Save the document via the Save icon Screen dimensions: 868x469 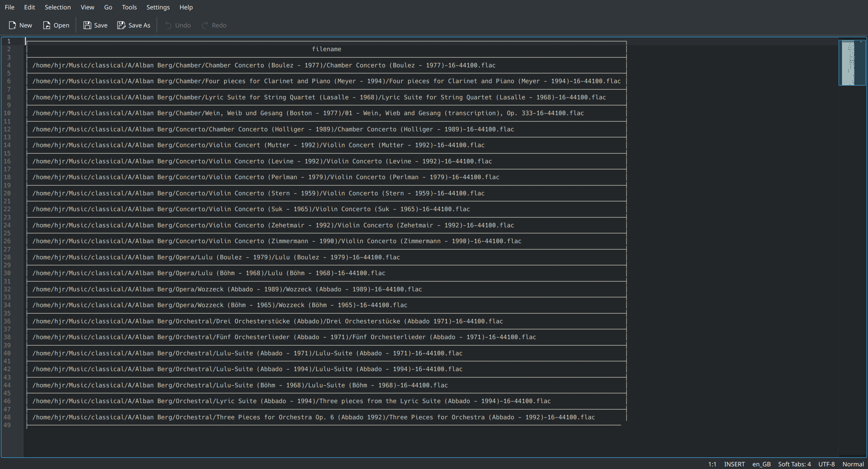click(95, 25)
